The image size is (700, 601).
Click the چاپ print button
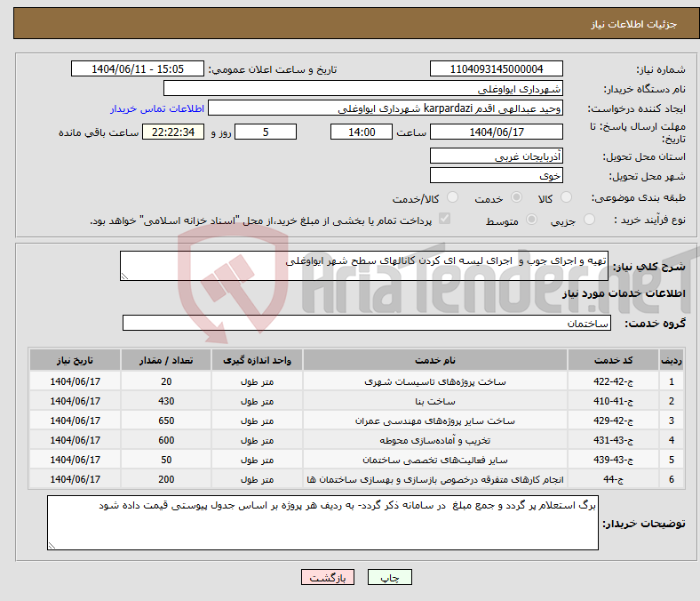[x=390, y=577]
